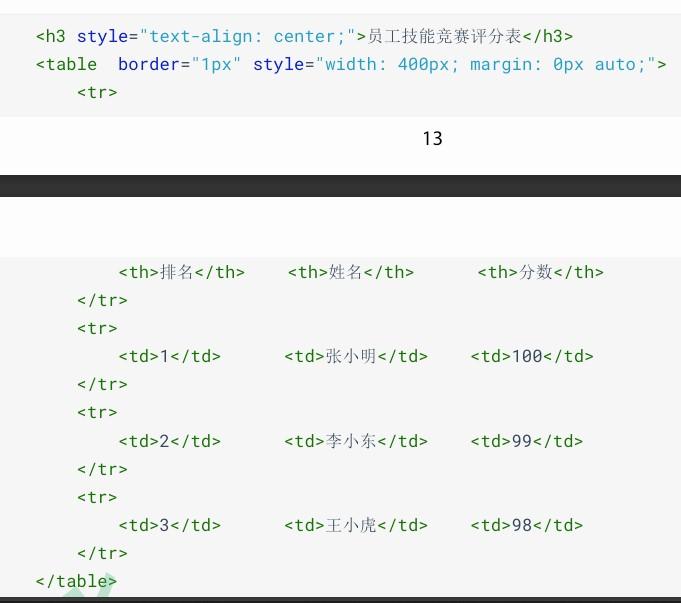681x603 pixels.
Task: Click the <th>姓名</th> header cell code
Action: 351,272
